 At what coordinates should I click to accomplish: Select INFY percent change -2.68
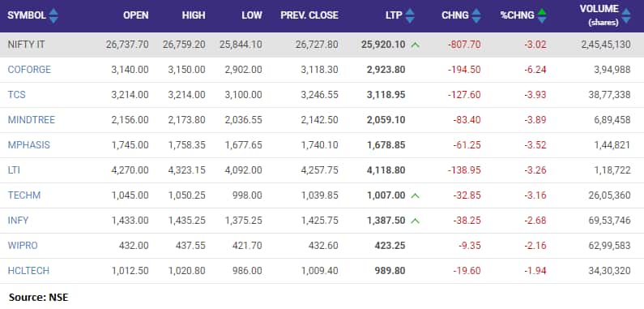click(x=535, y=220)
